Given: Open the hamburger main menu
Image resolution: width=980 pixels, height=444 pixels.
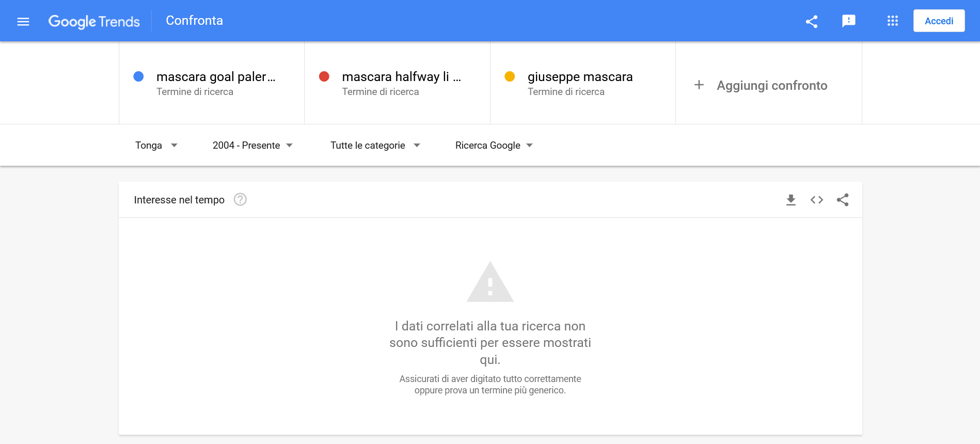Looking at the screenshot, I should click(23, 21).
